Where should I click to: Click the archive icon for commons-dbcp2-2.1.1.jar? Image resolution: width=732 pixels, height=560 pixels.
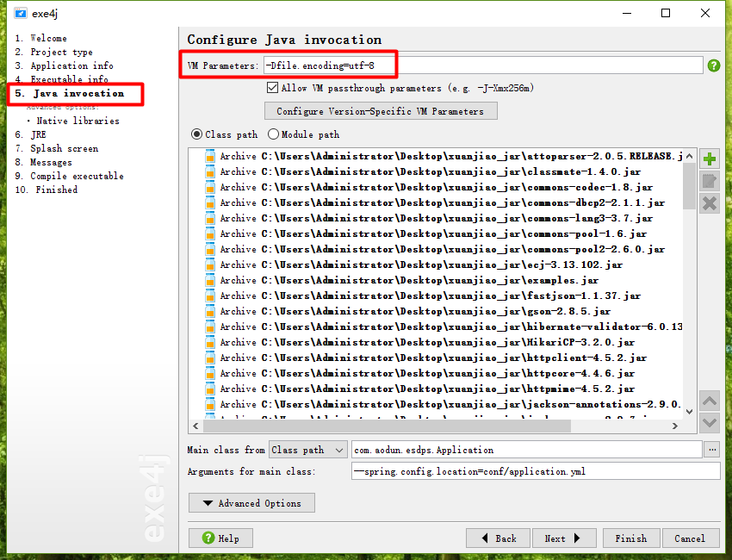[210, 202]
